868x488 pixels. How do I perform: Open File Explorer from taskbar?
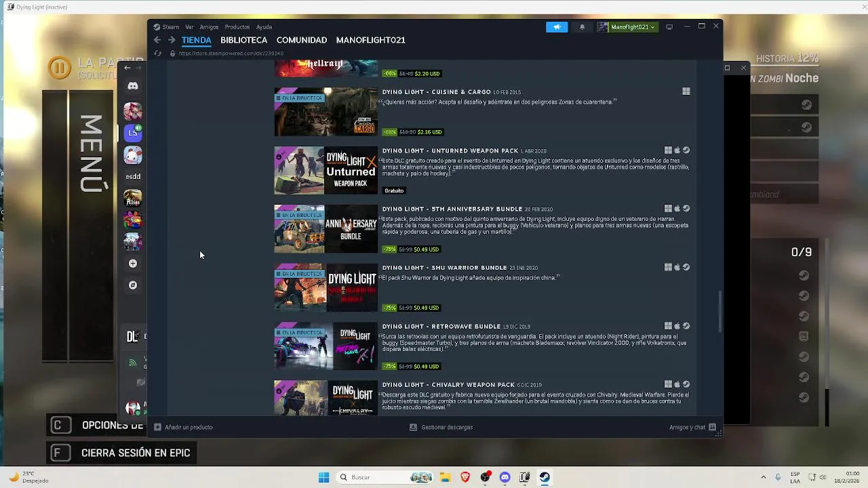click(x=446, y=477)
